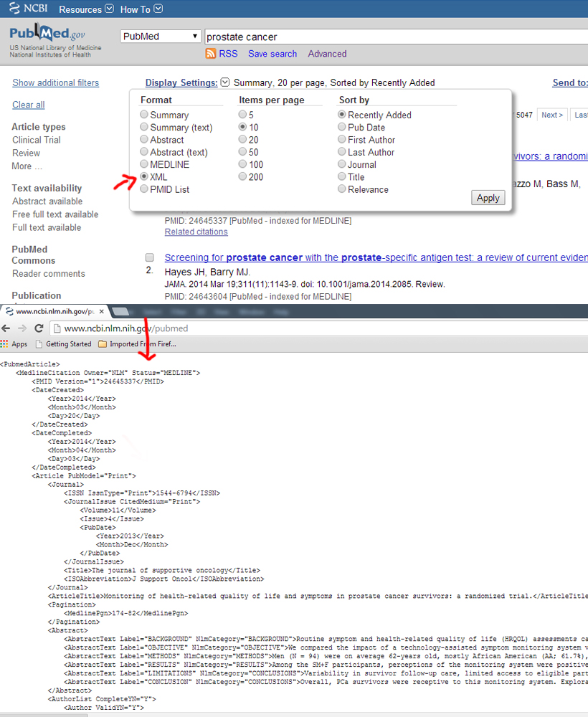Screen dimensions: 588x717
Task: Choose PMID List format option
Action: (144, 189)
